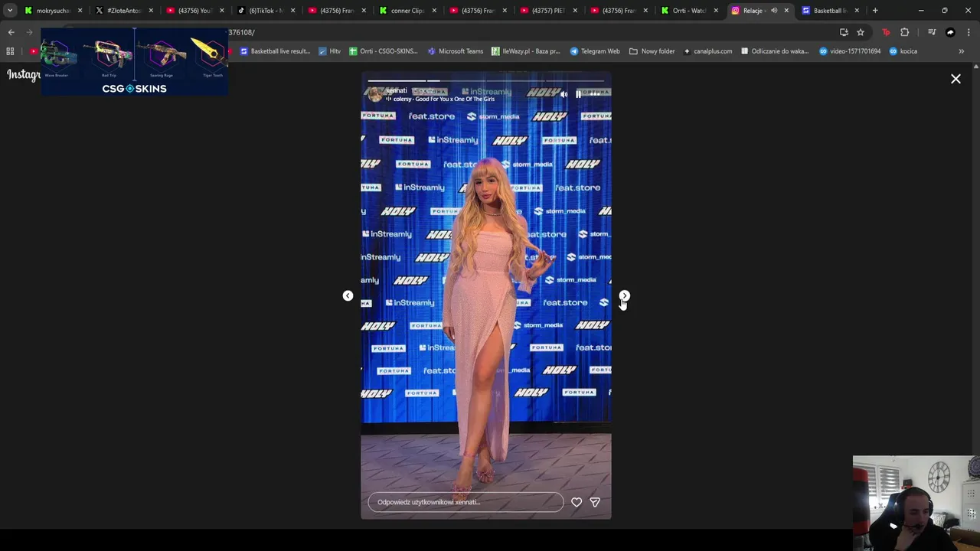The width and height of the screenshot is (980, 551).
Task: Go to the next story with the right arrow
Action: click(625, 295)
